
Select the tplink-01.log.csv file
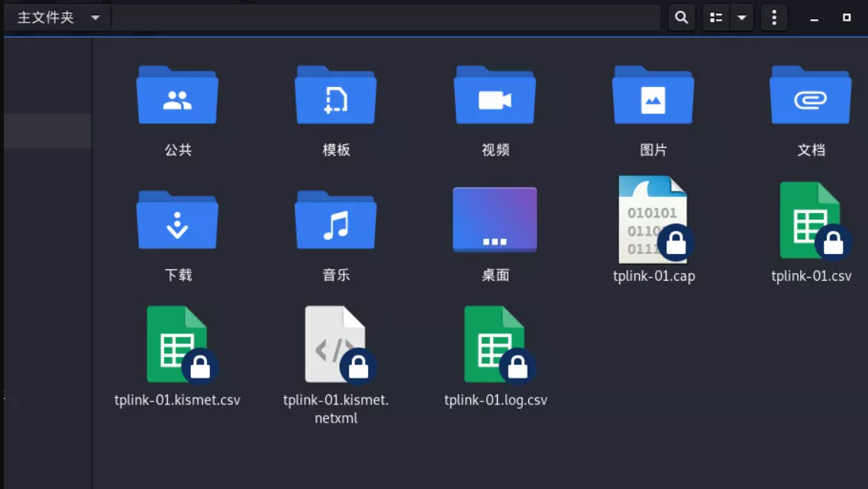(x=495, y=345)
